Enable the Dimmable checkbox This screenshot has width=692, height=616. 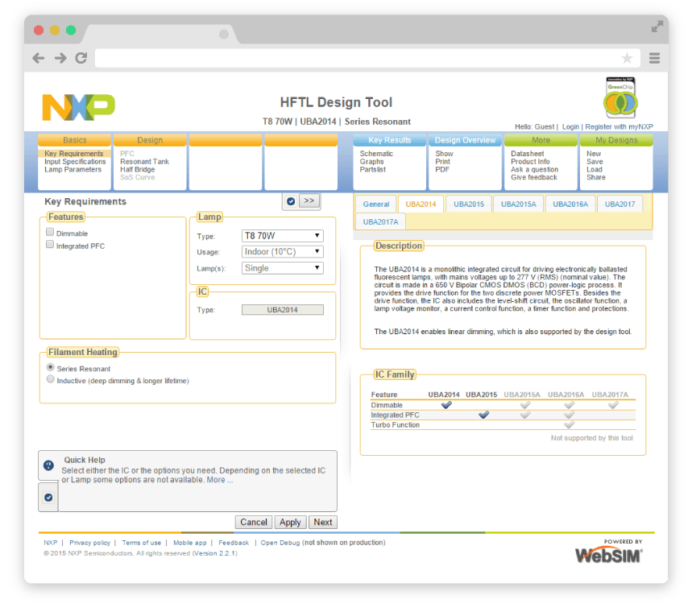50,232
